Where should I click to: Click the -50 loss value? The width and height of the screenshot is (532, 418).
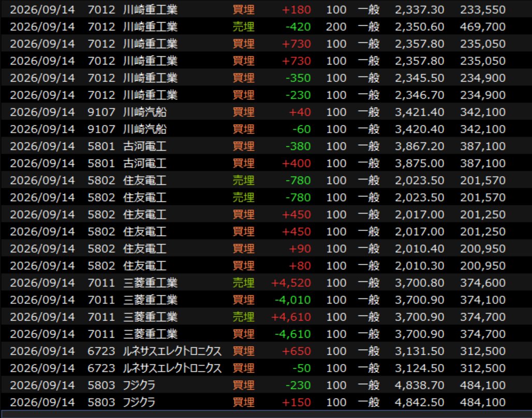[x=301, y=368]
